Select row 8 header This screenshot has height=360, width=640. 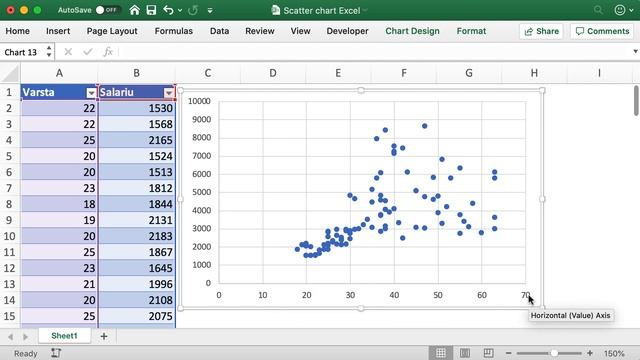click(x=10, y=204)
